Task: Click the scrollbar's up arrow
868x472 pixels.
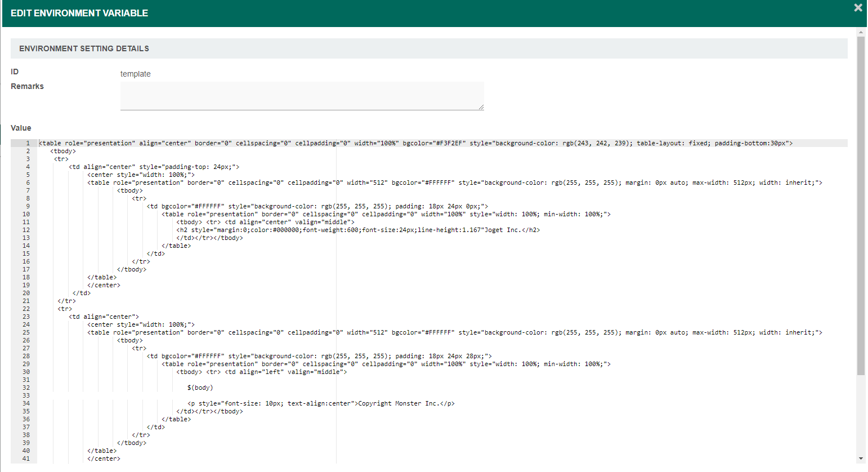Action: 861,33
